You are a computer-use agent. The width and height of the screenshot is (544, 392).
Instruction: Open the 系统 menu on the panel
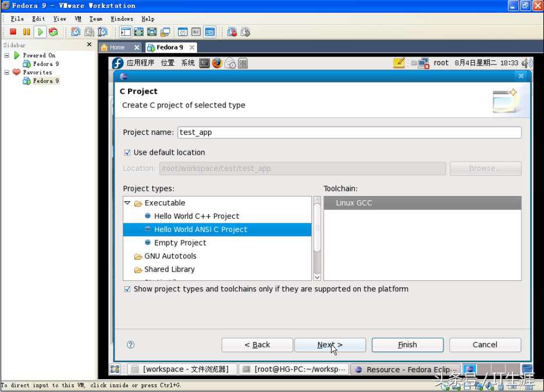click(187, 63)
